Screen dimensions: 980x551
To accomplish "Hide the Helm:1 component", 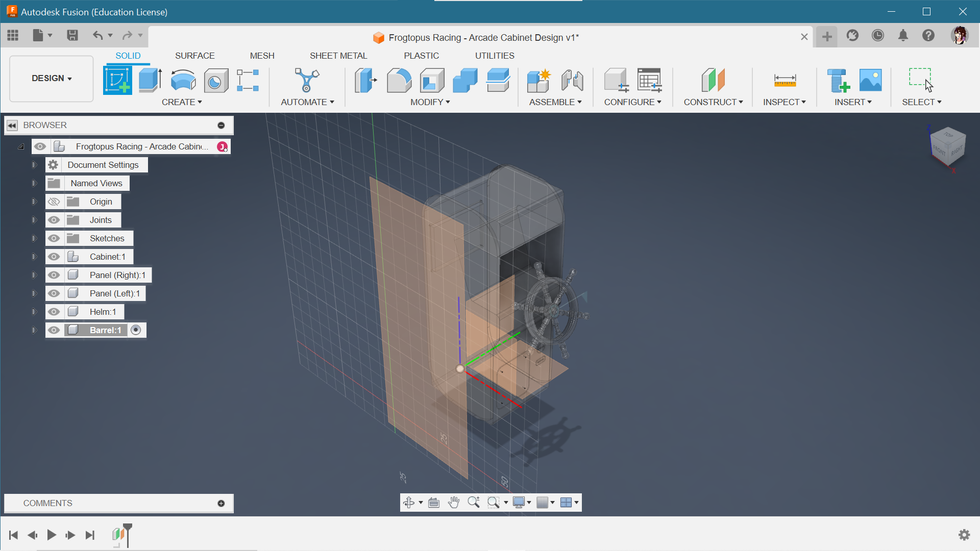I will 53,312.
